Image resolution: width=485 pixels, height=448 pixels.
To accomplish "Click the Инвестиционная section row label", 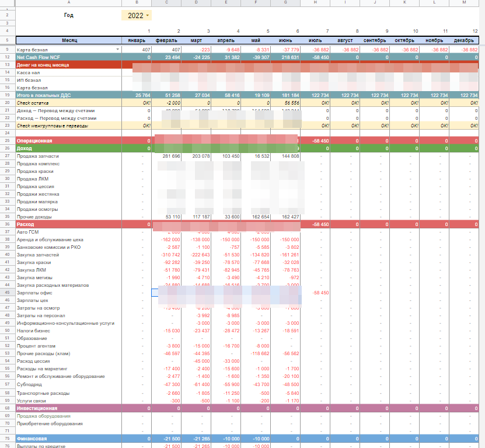I will pyautogui.click(x=37, y=408).
